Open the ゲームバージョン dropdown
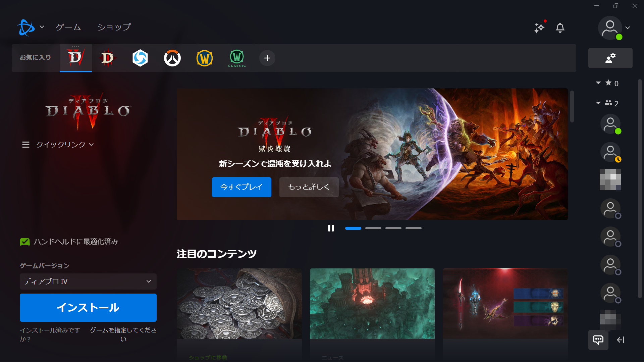The height and width of the screenshot is (362, 644). (88, 281)
